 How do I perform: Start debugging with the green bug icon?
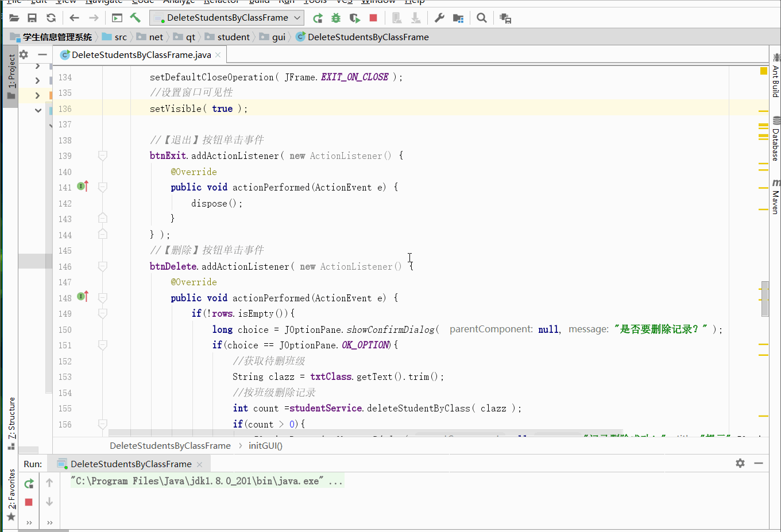point(336,18)
